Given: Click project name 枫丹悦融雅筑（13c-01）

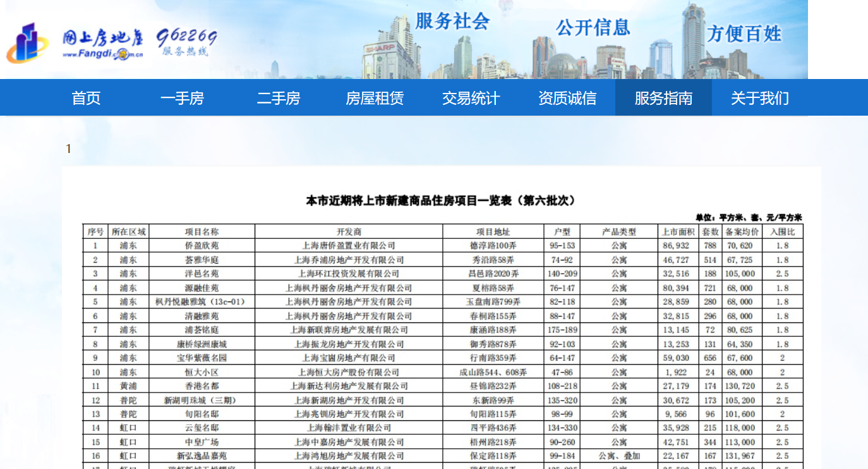Looking at the screenshot, I should [202, 302].
